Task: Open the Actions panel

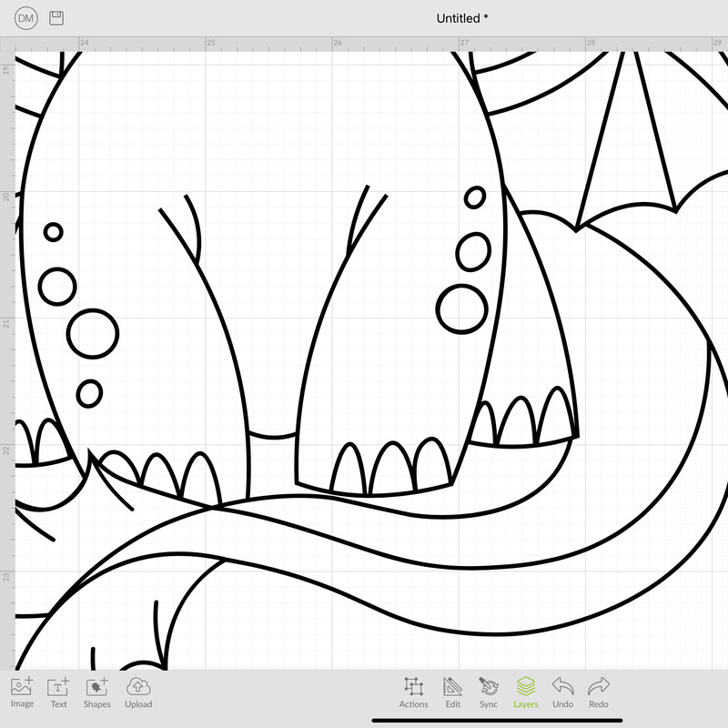Action: click(x=413, y=693)
